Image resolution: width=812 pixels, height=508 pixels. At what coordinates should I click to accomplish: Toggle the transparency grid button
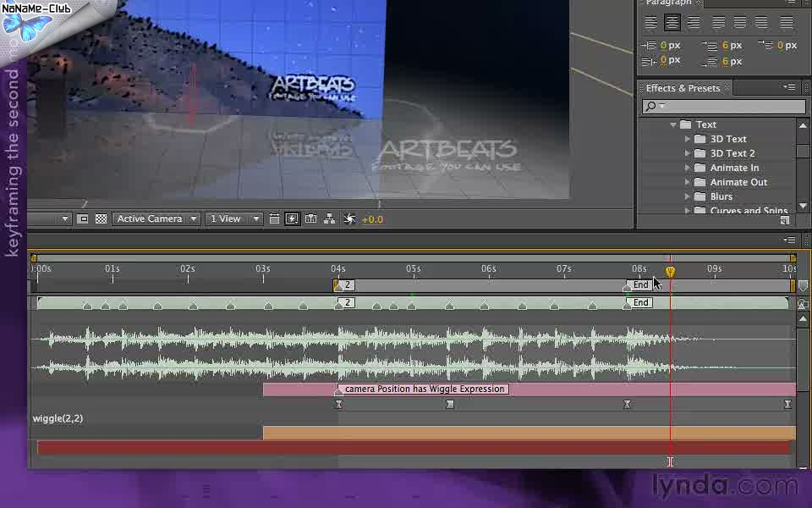101,218
